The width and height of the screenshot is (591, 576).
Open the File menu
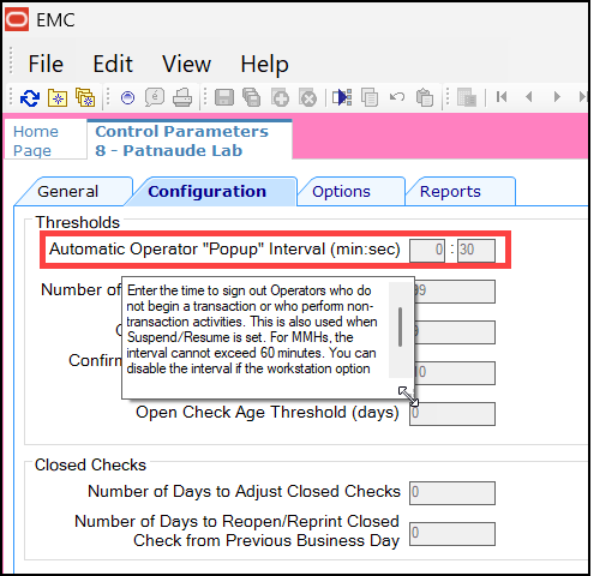[x=46, y=64]
